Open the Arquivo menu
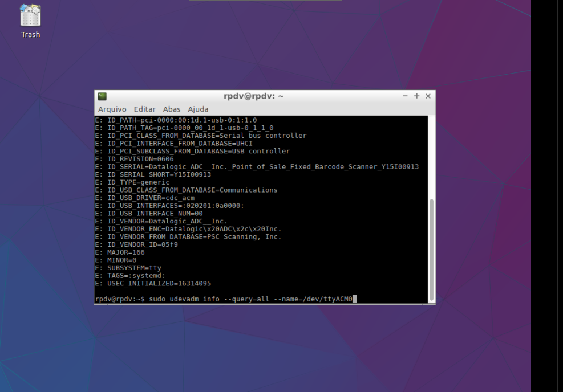This screenshot has height=392, width=563. (112, 109)
